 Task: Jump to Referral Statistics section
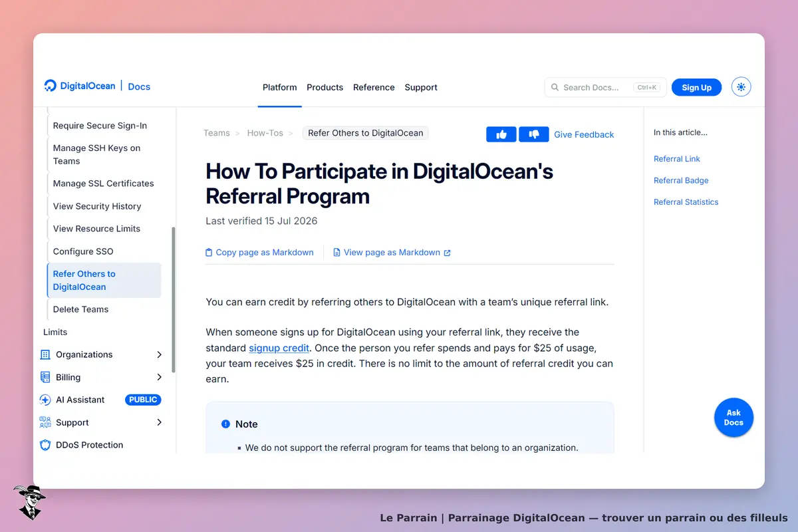[686, 202]
